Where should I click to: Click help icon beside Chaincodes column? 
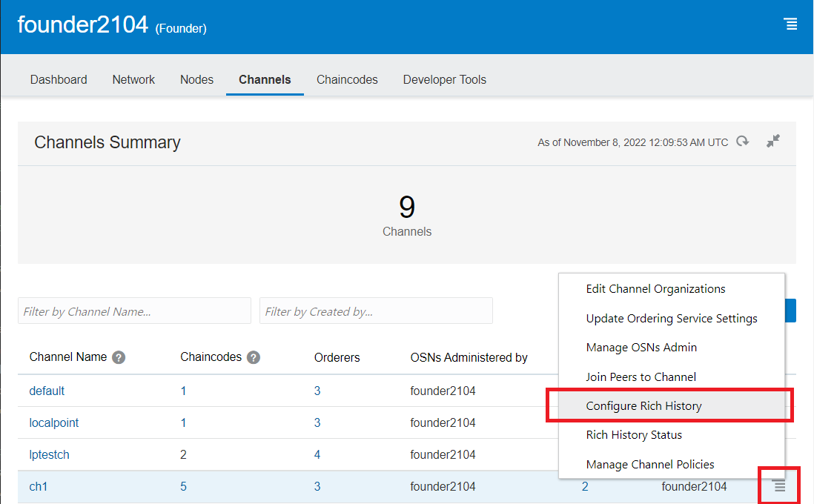point(254,357)
